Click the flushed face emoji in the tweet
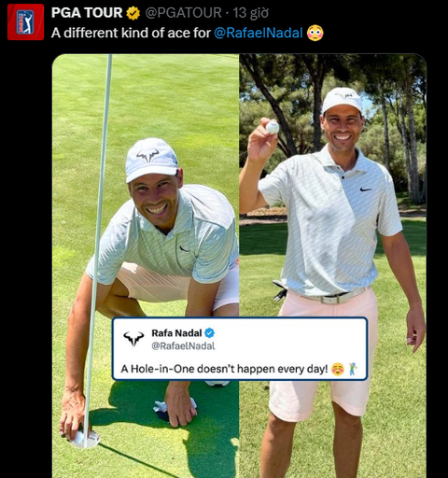This screenshot has height=478, width=448. [315, 33]
